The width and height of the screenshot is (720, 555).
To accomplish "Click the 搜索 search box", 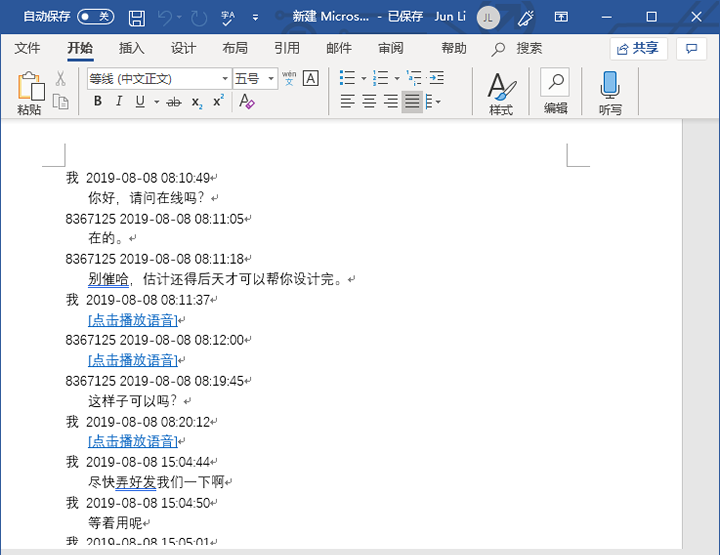I will click(517, 48).
